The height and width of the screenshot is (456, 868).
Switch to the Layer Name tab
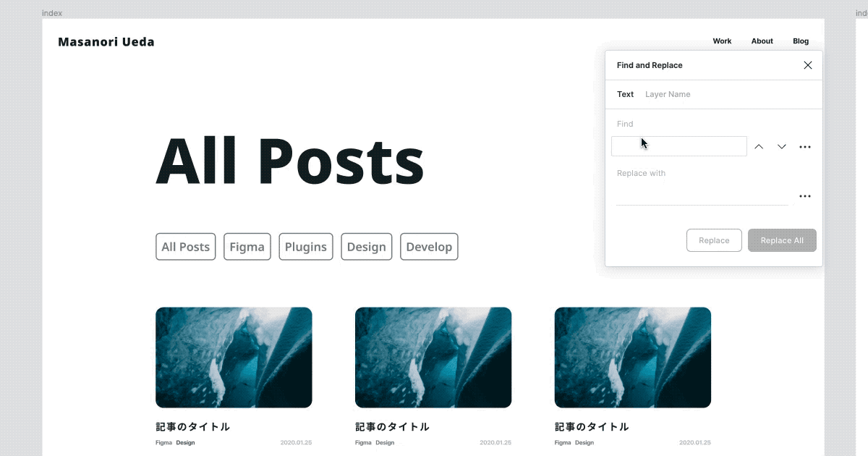[668, 94]
